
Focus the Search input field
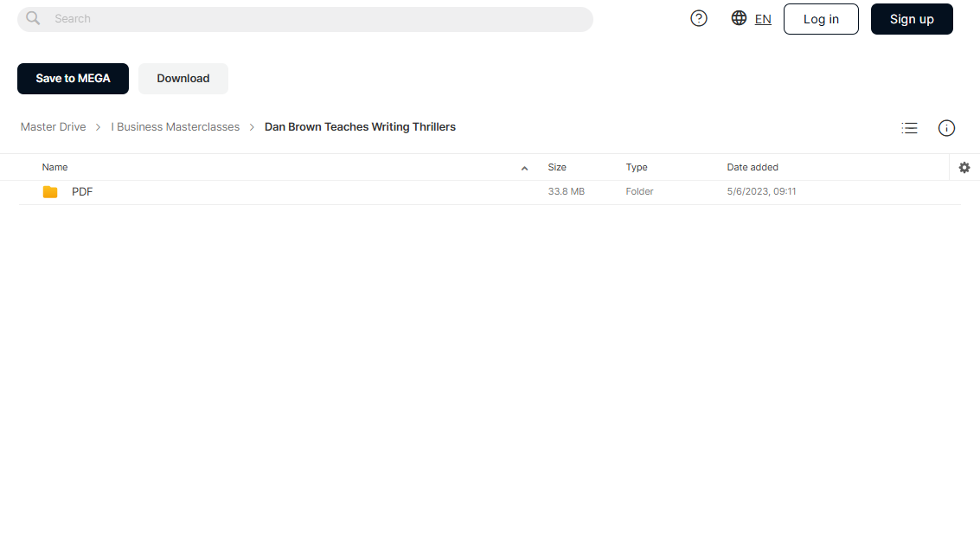coord(305,19)
